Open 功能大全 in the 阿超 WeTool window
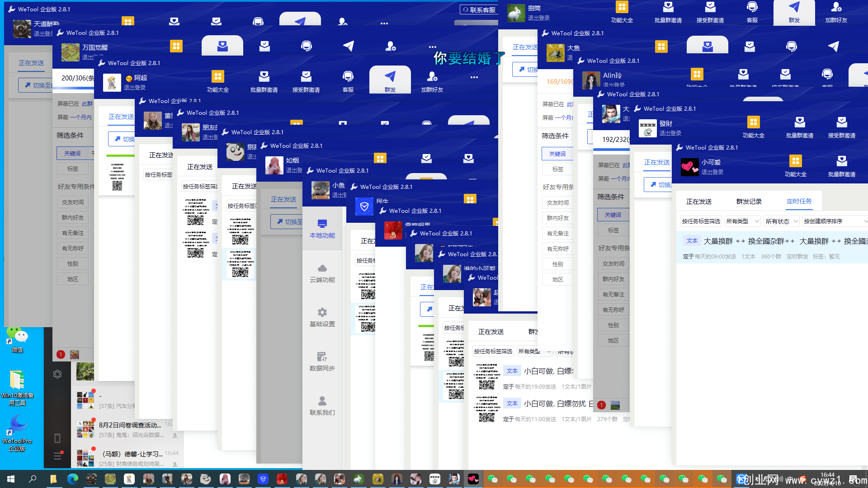Image resolution: width=868 pixels, height=488 pixels. tap(217, 81)
